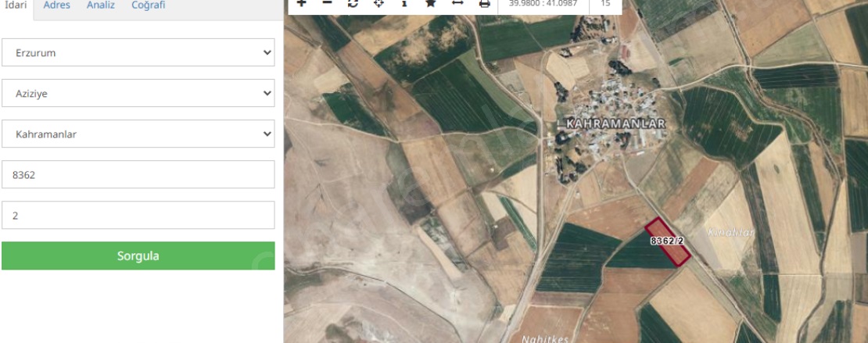Click the print map icon
This screenshot has width=868, height=343.
[x=484, y=4]
